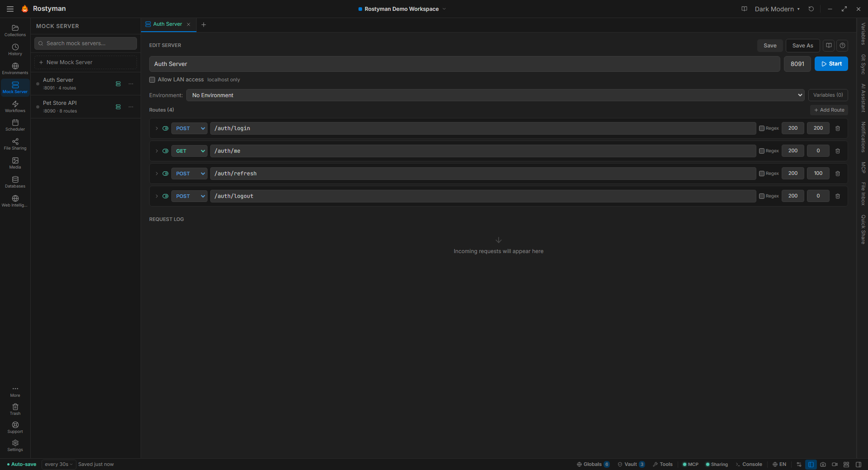The image size is (868, 470).
Task: Open Settings from the sidebar
Action: pos(15,446)
